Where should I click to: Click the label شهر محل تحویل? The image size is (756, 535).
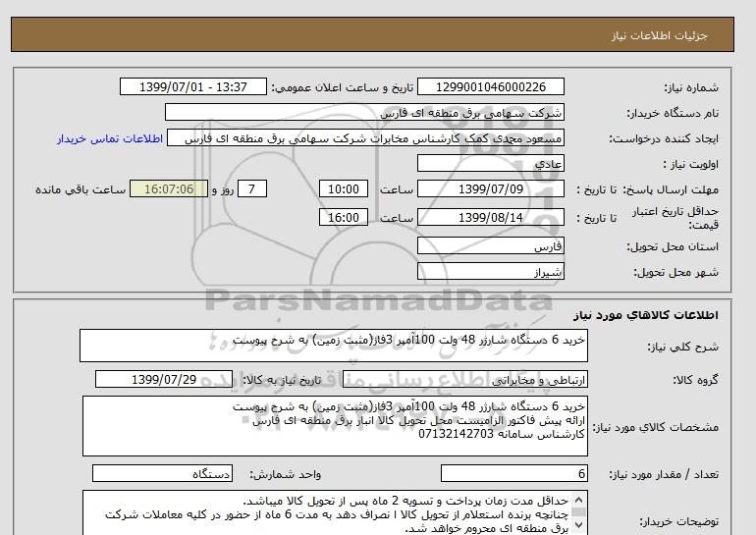click(x=675, y=272)
